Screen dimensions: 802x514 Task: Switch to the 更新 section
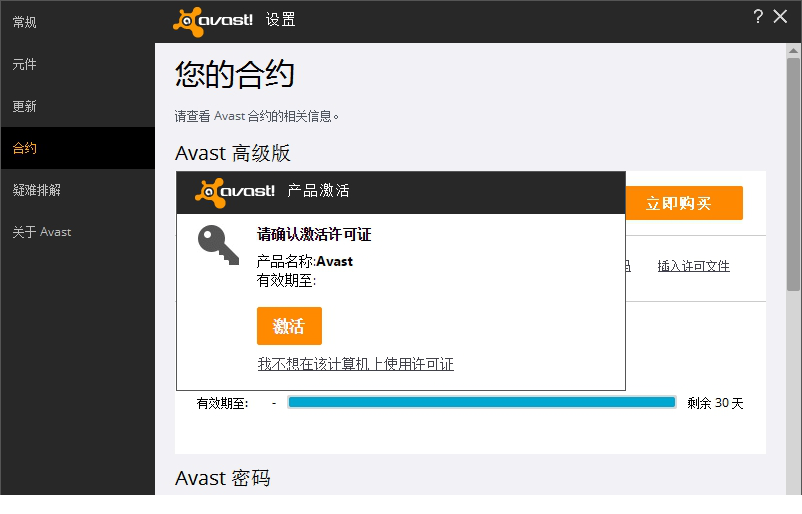[77, 106]
